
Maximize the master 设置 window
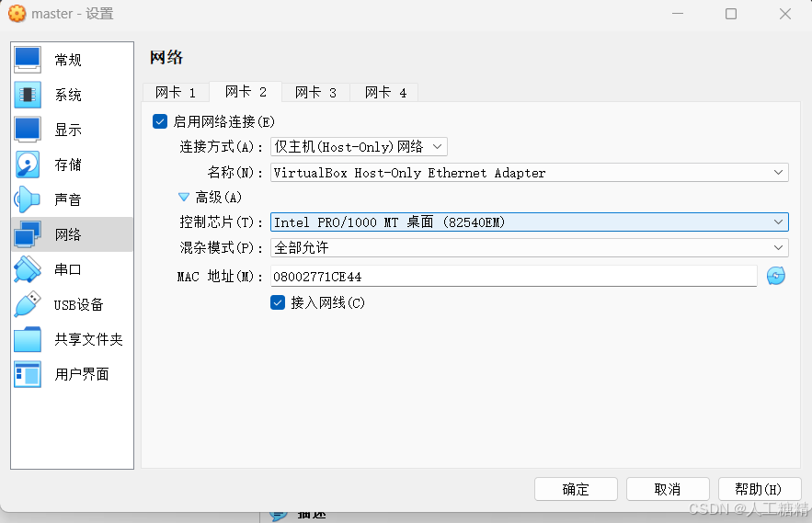731,14
